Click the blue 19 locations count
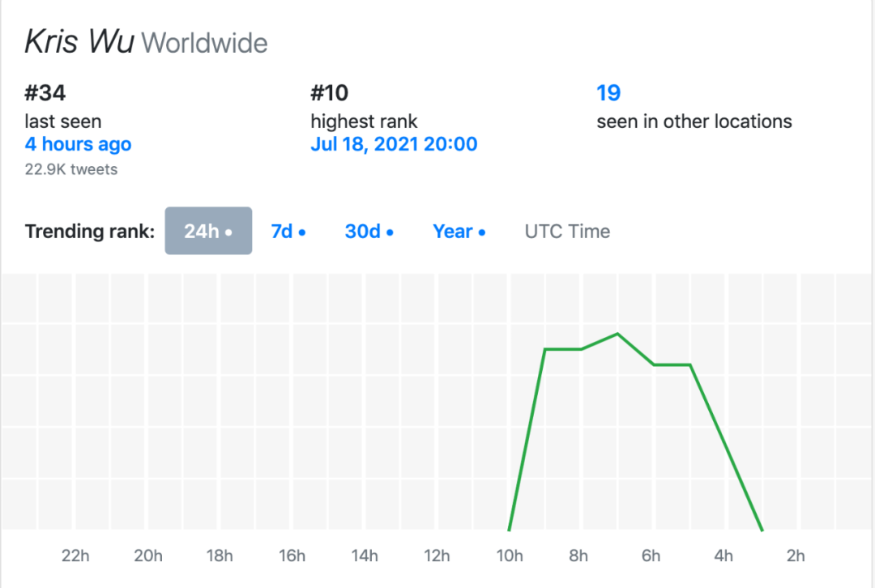The height and width of the screenshot is (588, 875). (x=608, y=93)
